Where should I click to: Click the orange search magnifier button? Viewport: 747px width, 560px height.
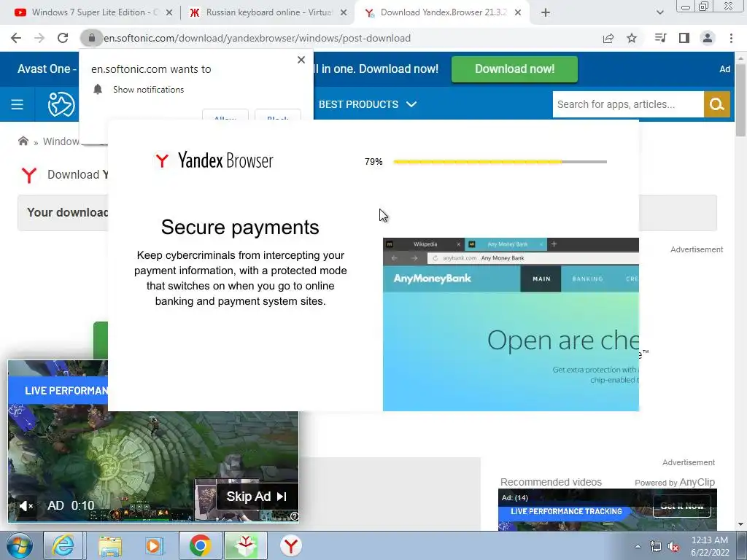tap(716, 104)
